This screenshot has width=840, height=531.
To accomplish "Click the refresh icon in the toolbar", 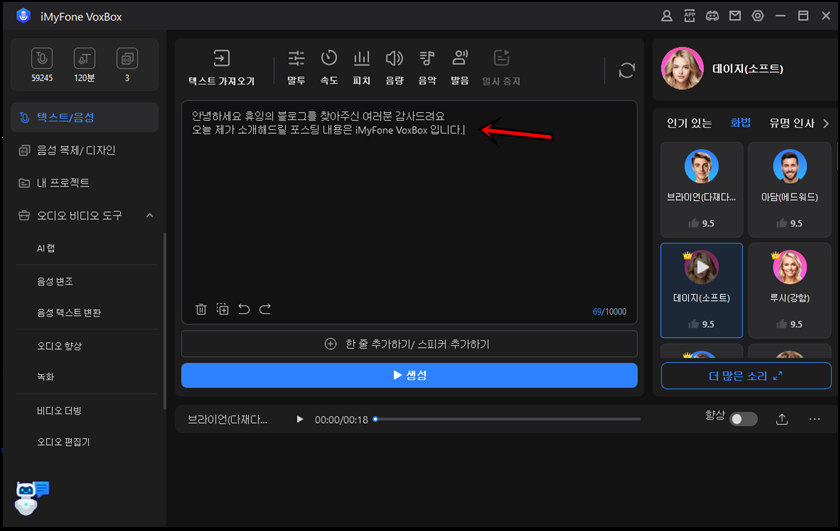I will tap(627, 70).
